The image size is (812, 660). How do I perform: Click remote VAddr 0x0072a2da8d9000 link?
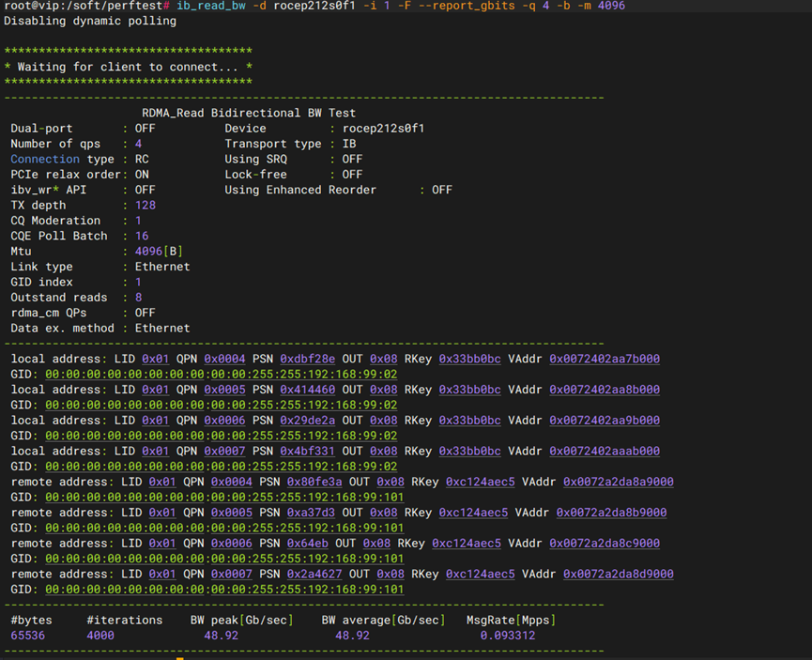618,575
